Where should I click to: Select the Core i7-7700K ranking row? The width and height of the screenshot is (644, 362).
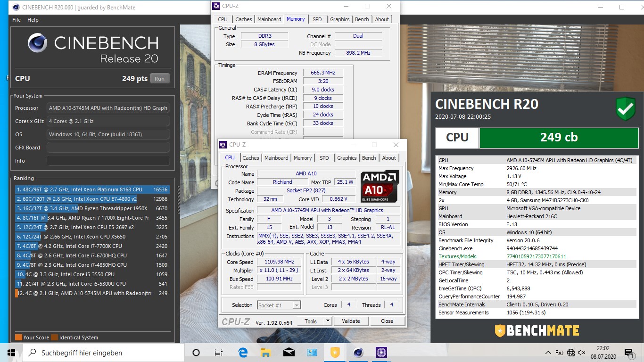coord(92,246)
